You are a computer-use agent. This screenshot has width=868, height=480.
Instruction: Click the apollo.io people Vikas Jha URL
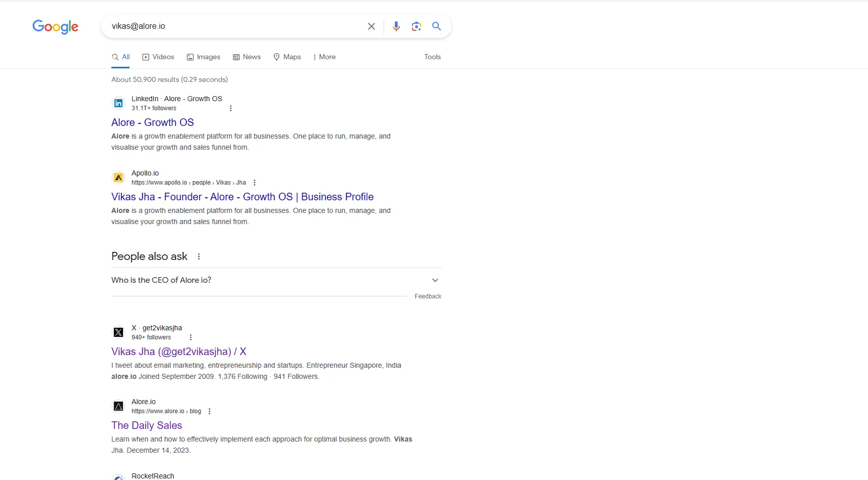189,183
